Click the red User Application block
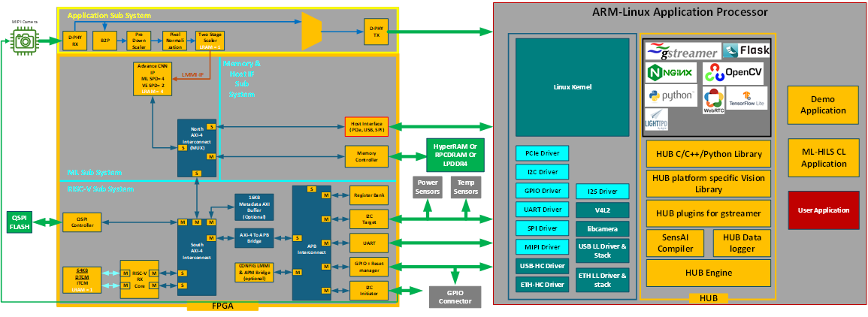 pyautogui.click(x=822, y=210)
